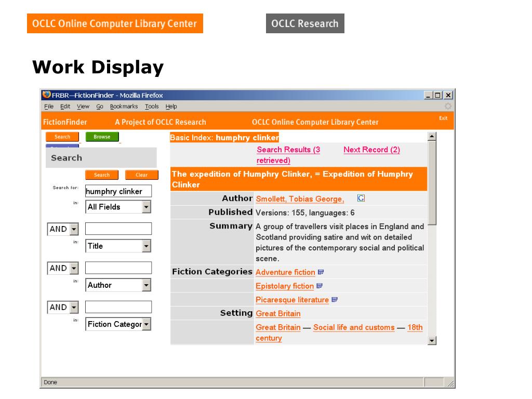The width and height of the screenshot is (532, 399).
Task: Open the Tools menu
Action: [152, 107]
